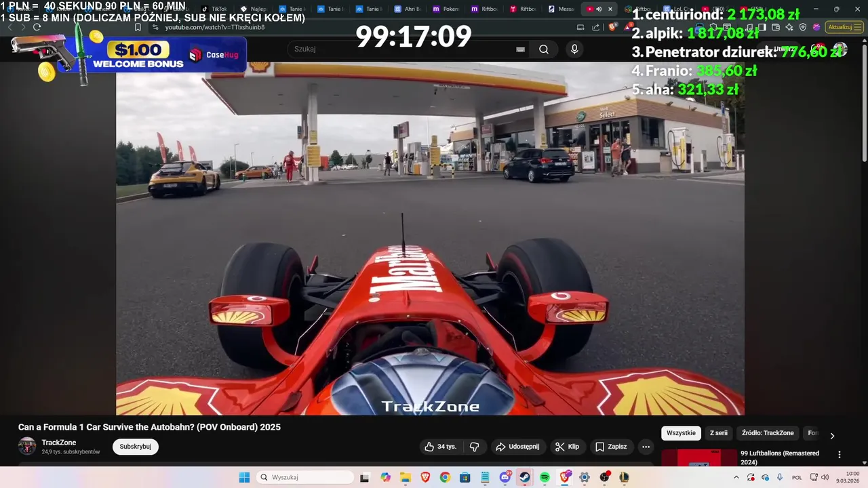Screen dimensions: 868x488
Task: Click the Klip button
Action: (567, 447)
